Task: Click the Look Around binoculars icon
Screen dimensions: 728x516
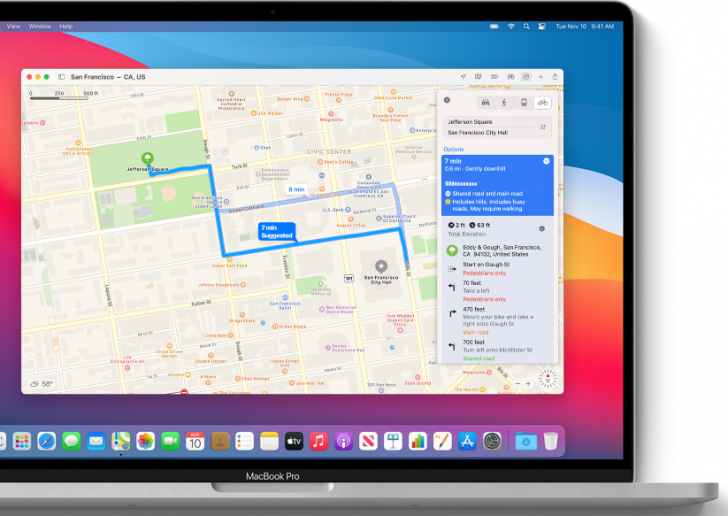Action: (511, 77)
